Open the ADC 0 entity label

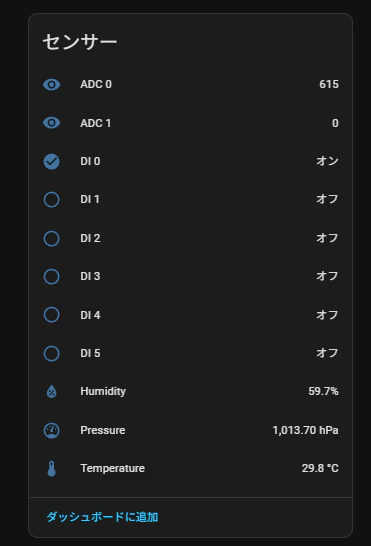click(96, 84)
